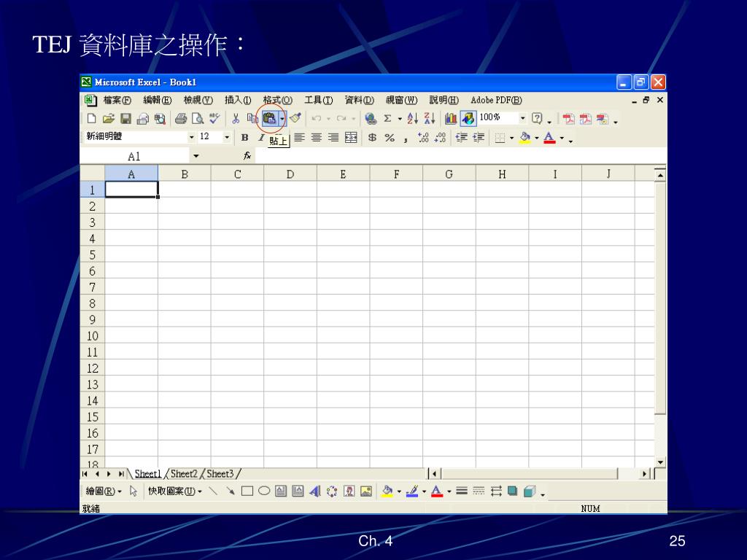
Task: Expand the Paste options arrow
Action: click(x=282, y=119)
